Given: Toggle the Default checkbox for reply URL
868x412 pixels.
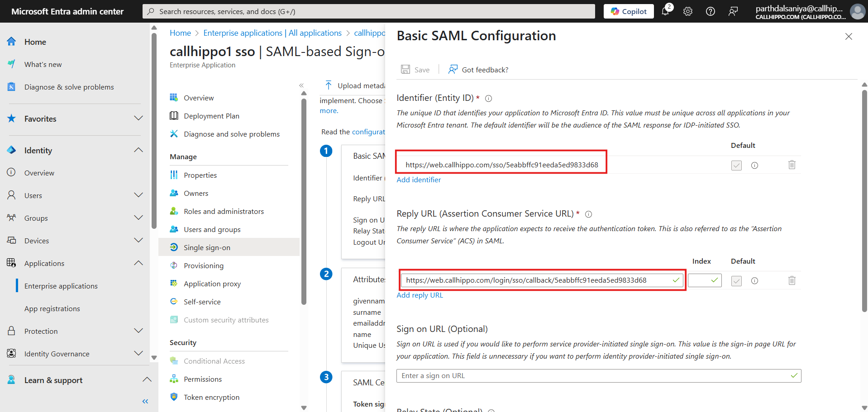Looking at the screenshot, I should 736,281.
